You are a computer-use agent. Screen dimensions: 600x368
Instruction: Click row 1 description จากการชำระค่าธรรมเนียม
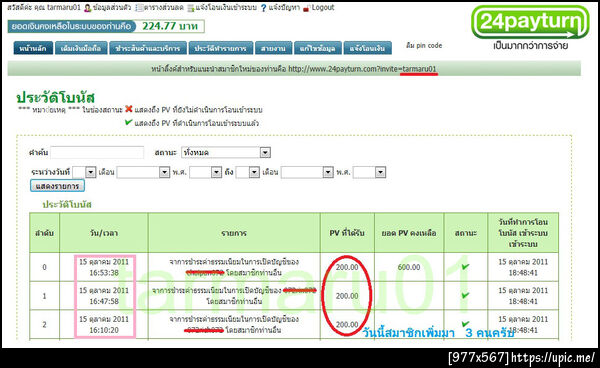[234, 296]
